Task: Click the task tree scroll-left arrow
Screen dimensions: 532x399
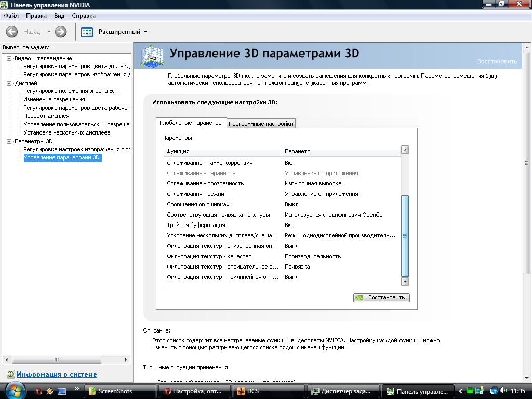Action: [x=7, y=360]
